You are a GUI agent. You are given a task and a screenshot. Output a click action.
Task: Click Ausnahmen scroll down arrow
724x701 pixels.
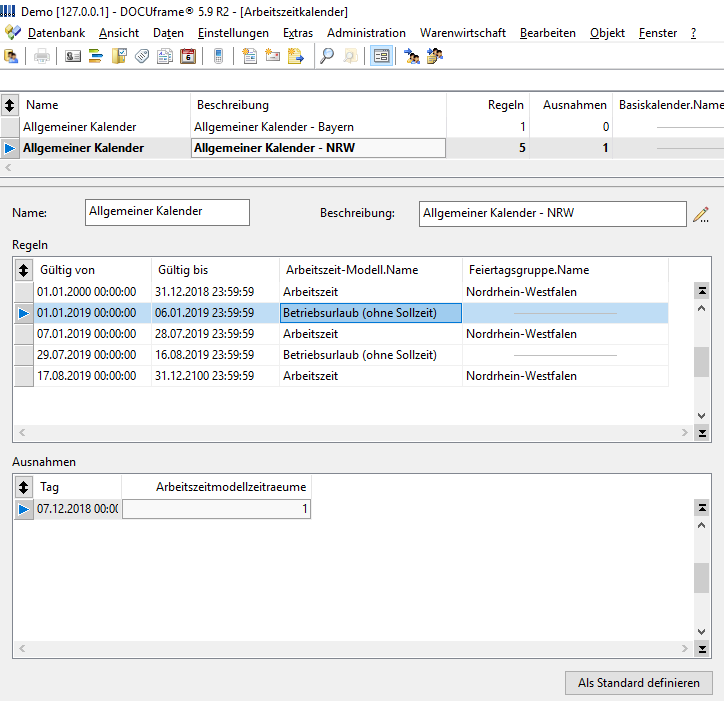[701, 632]
